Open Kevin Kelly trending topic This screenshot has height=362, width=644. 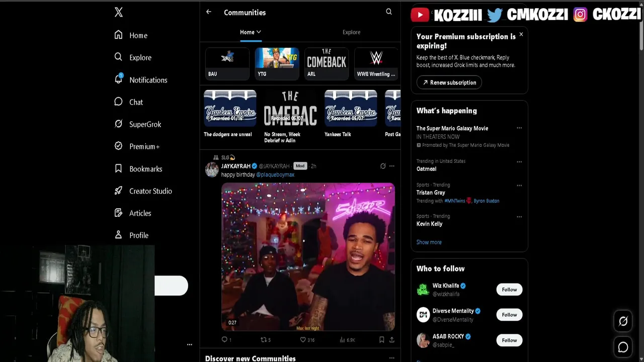pyautogui.click(x=429, y=224)
